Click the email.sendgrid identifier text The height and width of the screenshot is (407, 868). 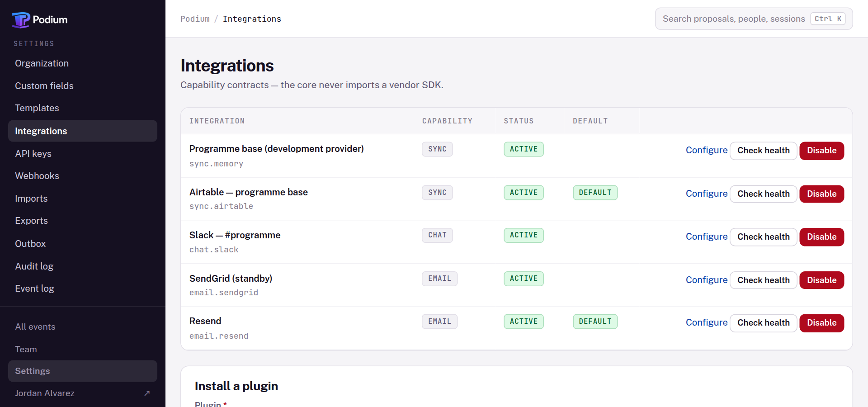pyautogui.click(x=224, y=293)
